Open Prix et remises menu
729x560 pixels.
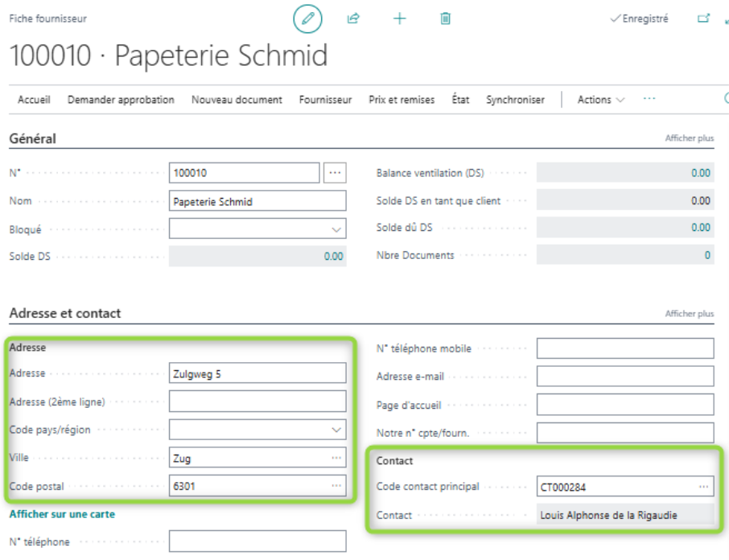pos(402,100)
